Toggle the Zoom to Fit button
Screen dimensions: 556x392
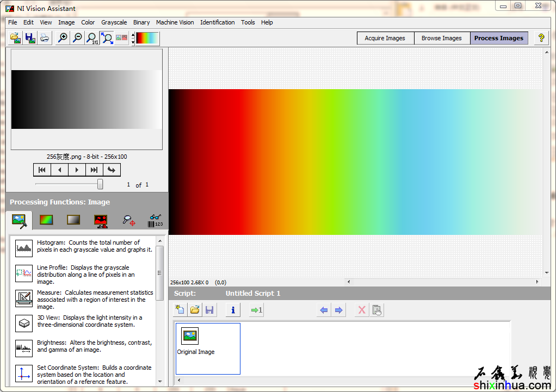click(107, 38)
